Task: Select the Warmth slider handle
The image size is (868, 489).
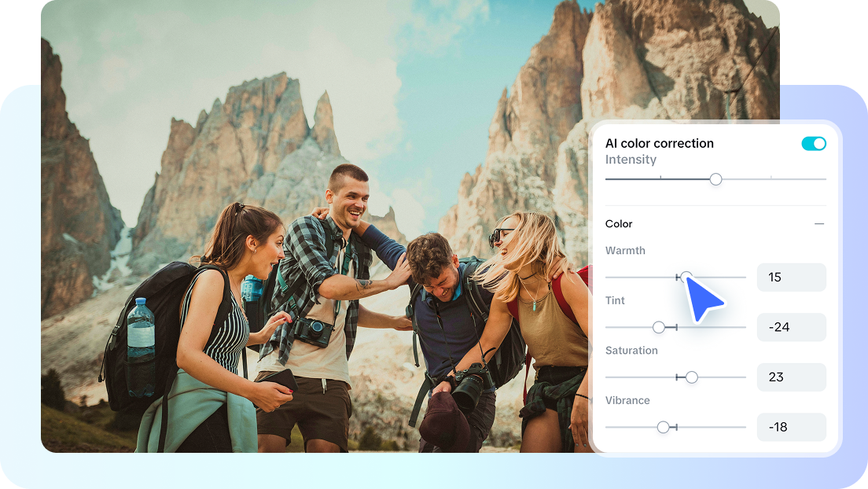Action: tap(686, 277)
